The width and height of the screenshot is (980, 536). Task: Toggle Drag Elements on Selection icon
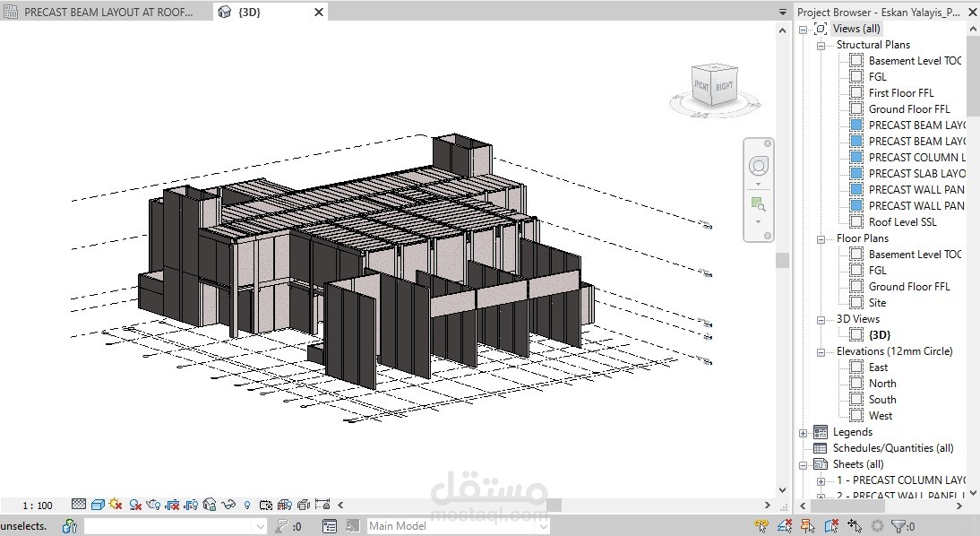(855, 526)
